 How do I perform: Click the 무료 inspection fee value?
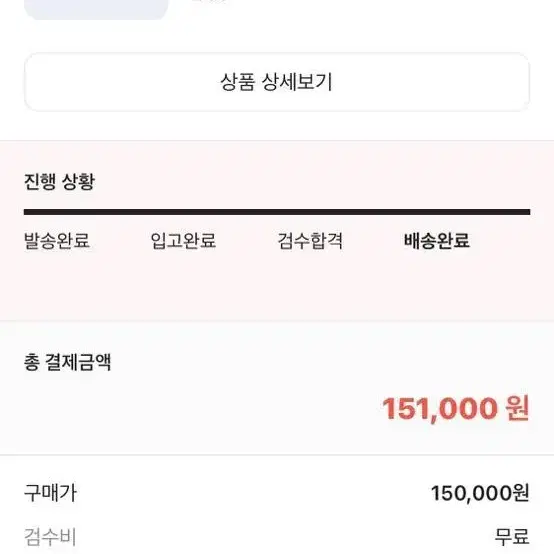[512, 537]
